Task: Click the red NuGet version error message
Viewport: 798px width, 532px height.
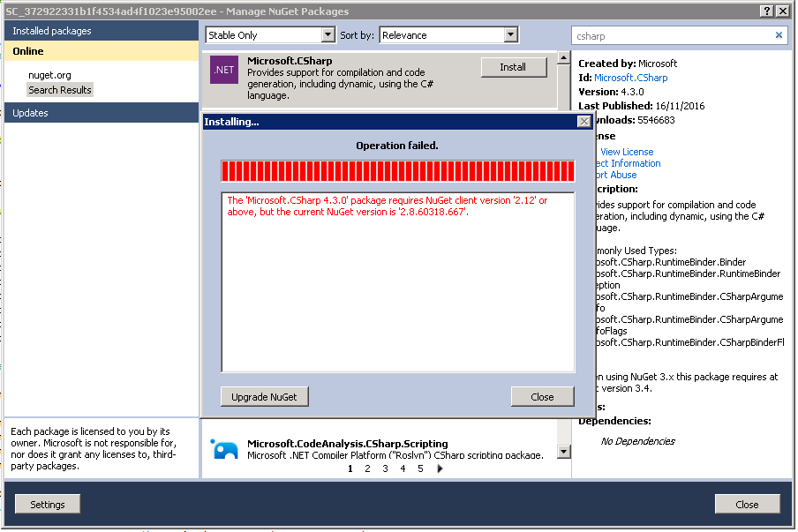Action: pyautogui.click(x=388, y=206)
